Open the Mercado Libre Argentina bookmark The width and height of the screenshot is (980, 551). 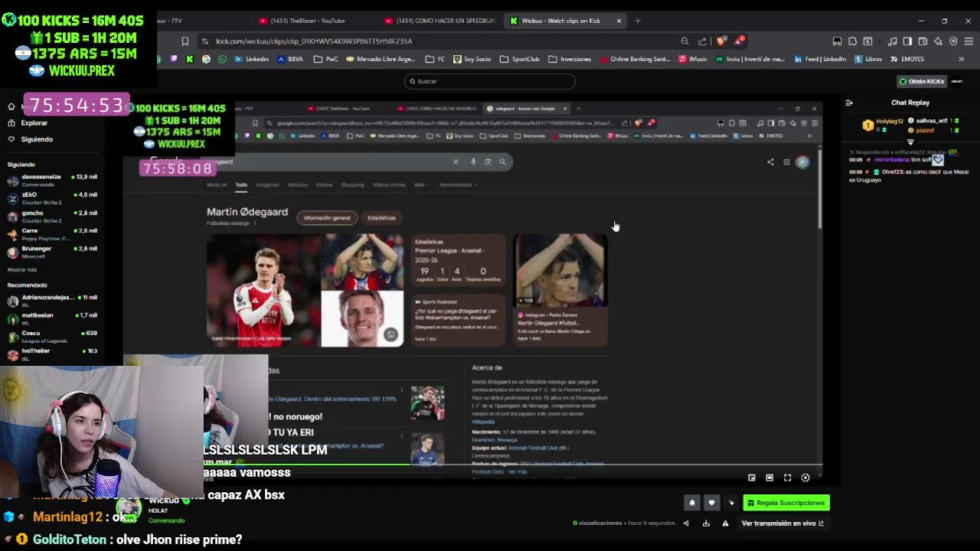click(381, 59)
